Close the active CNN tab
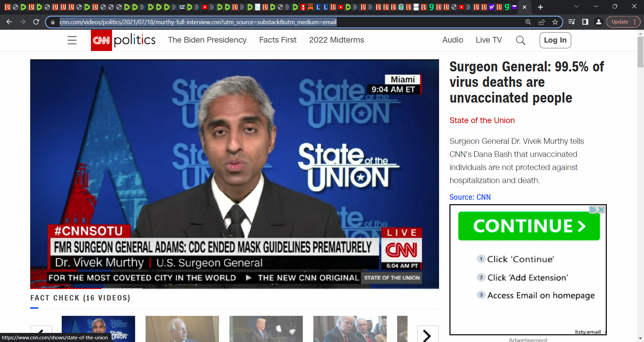This screenshot has width=644, height=342. tap(525, 7)
